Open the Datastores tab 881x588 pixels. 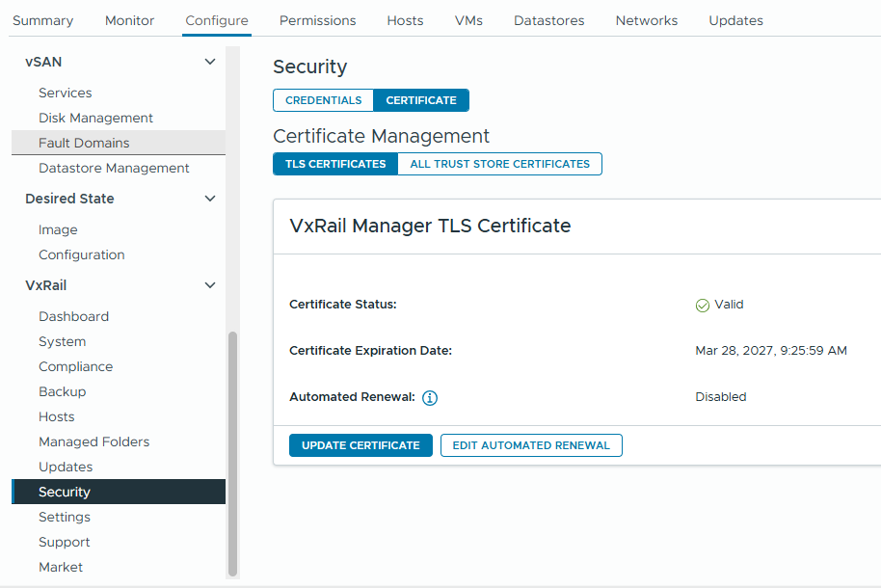tap(548, 19)
